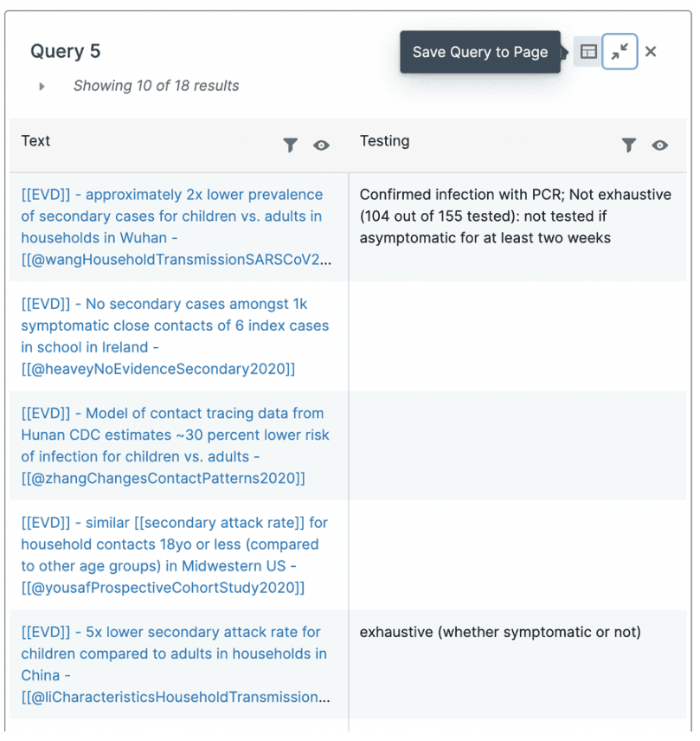Toggle visibility eye of the Text column

[x=321, y=145]
